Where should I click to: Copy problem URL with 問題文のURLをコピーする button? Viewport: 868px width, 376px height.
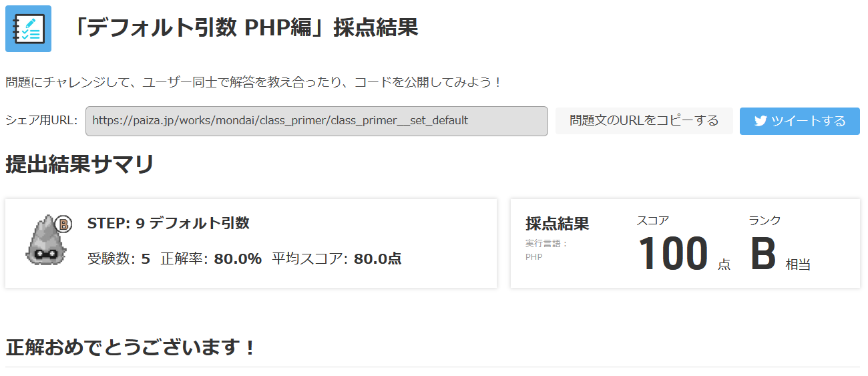point(644,121)
